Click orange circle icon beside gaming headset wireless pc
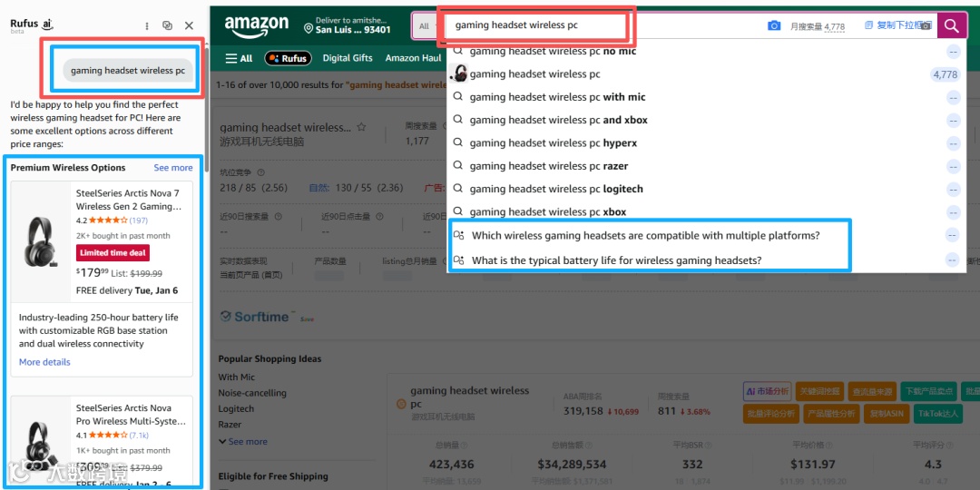 pyautogui.click(x=402, y=405)
